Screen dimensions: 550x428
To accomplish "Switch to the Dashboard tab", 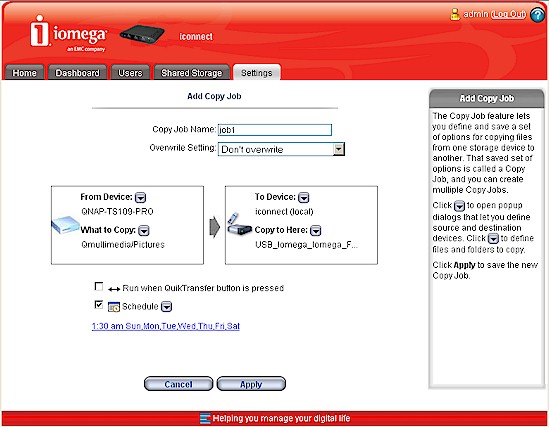I will (x=77, y=73).
